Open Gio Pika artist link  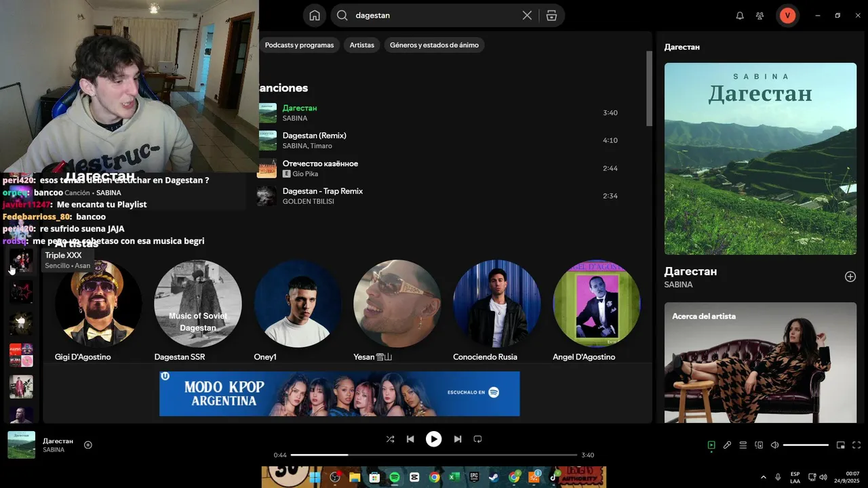pos(305,174)
